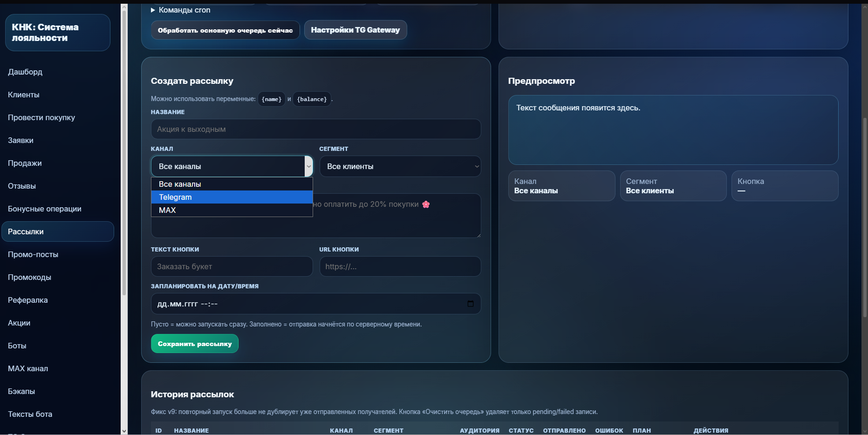
Task: Select Все каналы option in channel list
Action: coord(232,184)
